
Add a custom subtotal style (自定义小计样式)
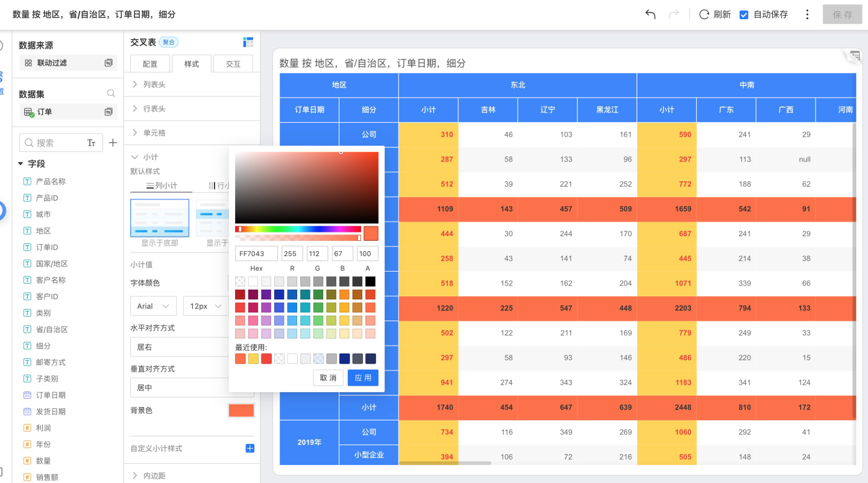click(x=250, y=448)
